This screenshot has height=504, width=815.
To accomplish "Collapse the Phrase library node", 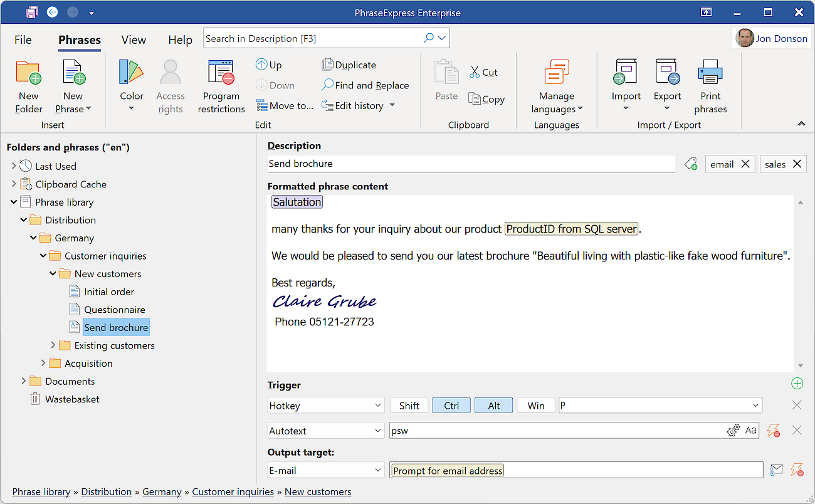I will tap(14, 202).
